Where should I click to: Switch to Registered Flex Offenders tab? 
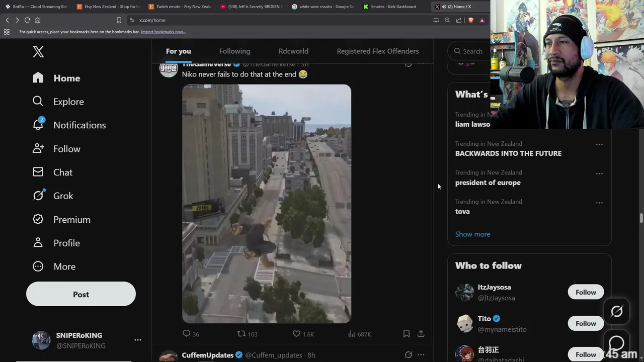coord(378,51)
